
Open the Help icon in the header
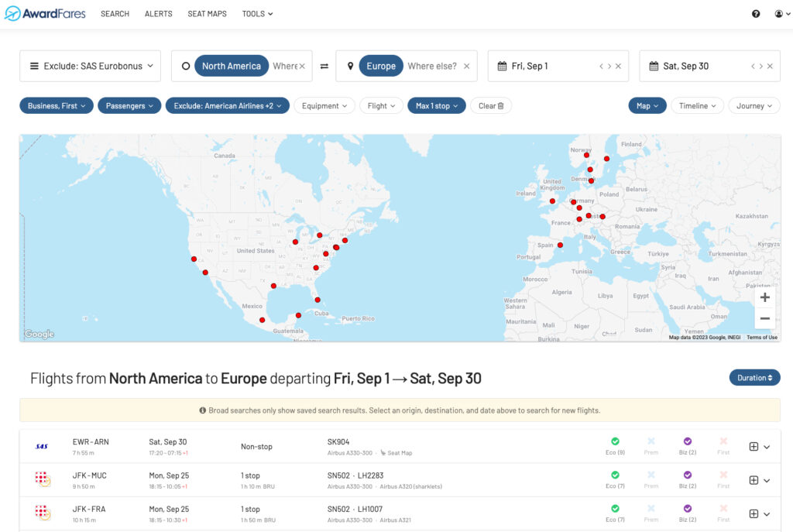coord(756,13)
